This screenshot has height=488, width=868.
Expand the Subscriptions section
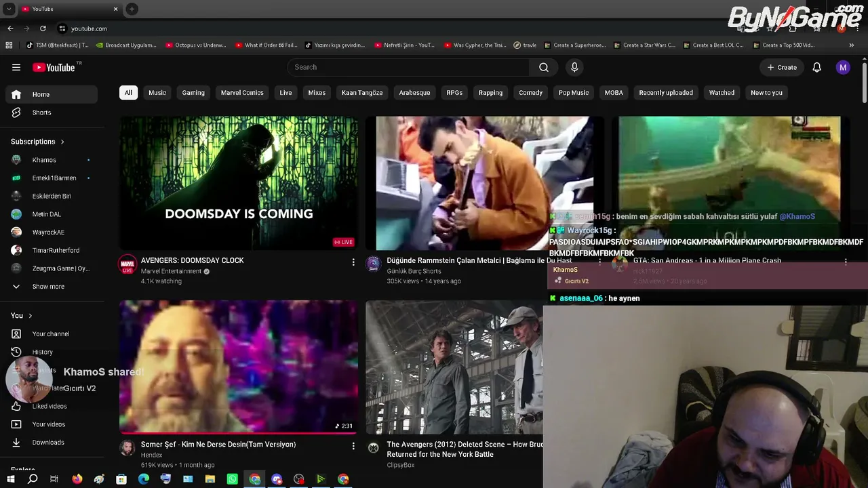(x=37, y=142)
